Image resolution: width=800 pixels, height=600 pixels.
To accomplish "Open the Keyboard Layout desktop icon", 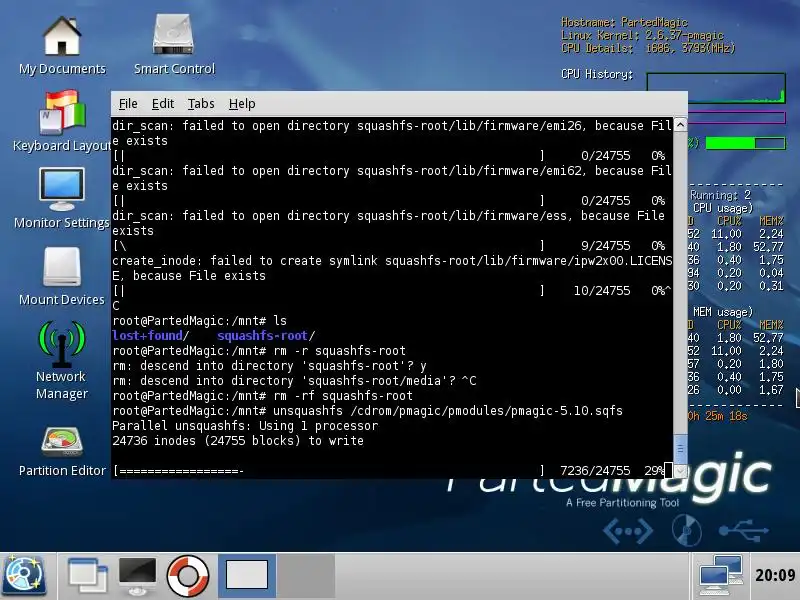I will click(62, 121).
